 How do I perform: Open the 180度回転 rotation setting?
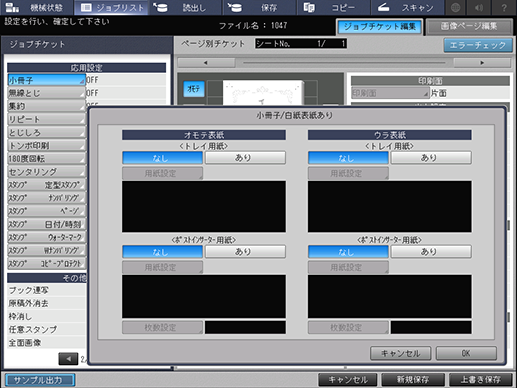[46, 159]
